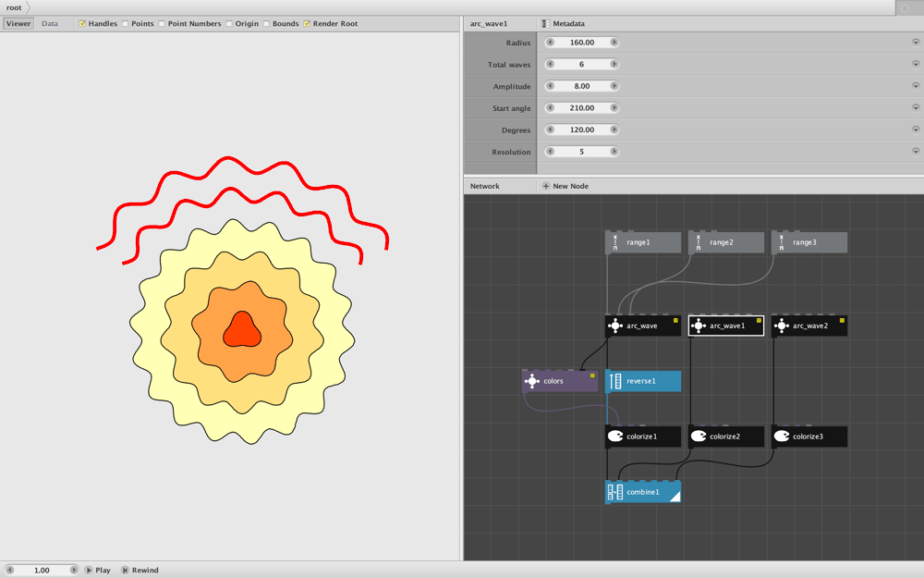Click the Rewind icon
The width and height of the screenshot is (924, 578).
[x=125, y=571]
